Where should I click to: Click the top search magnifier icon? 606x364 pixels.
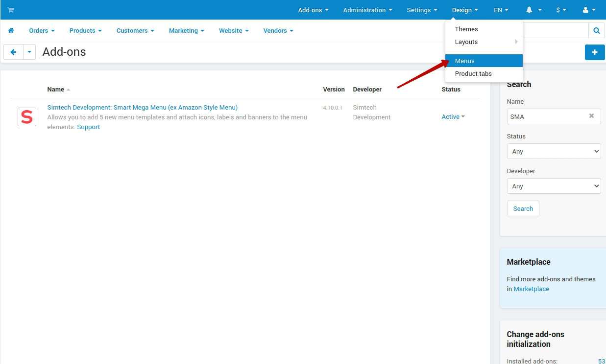click(x=596, y=30)
